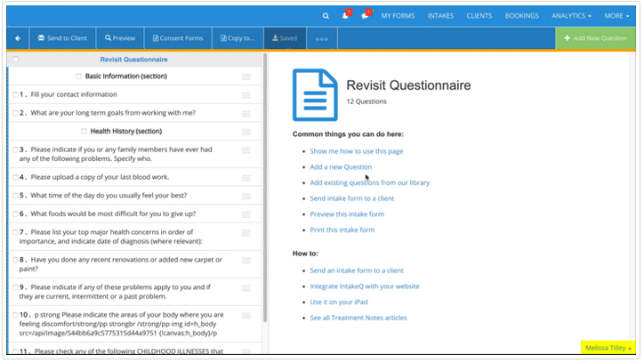Click drag handle for question 5 time of day
The image size is (644, 363).
(x=246, y=197)
